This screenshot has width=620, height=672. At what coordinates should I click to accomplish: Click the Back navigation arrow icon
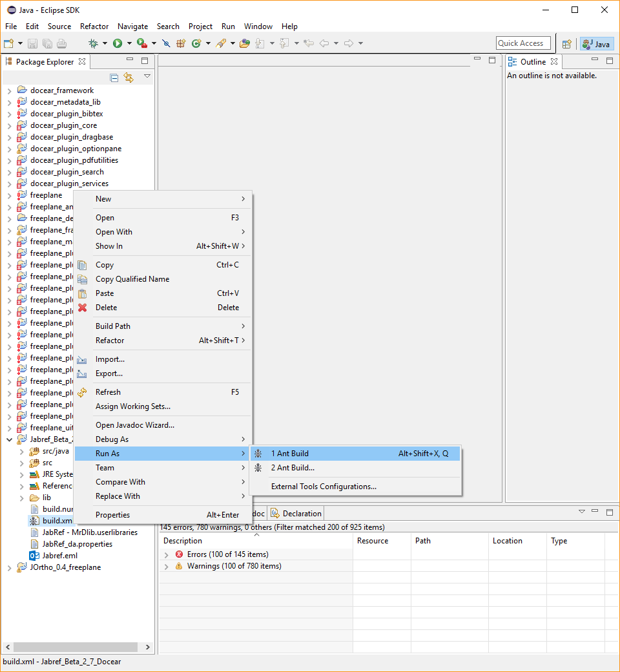coord(324,43)
